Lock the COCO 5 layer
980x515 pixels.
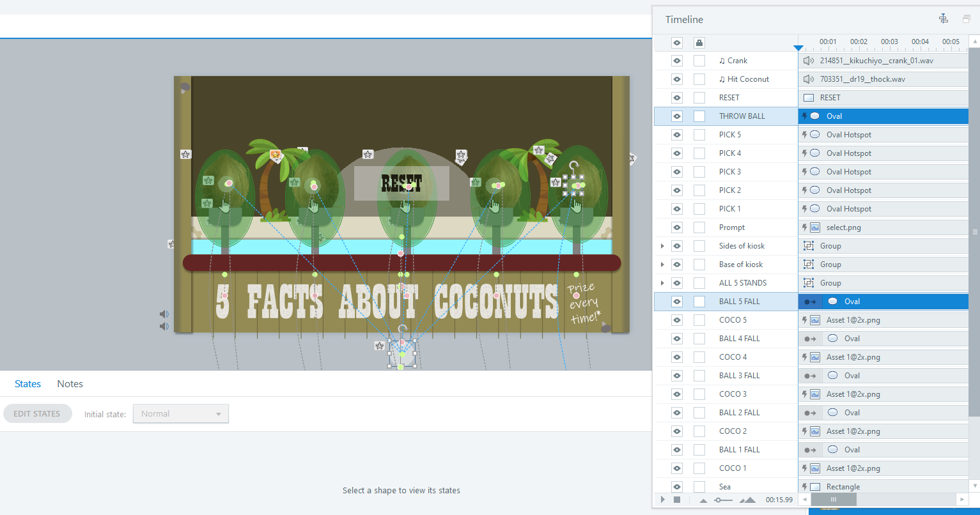(x=699, y=320)
